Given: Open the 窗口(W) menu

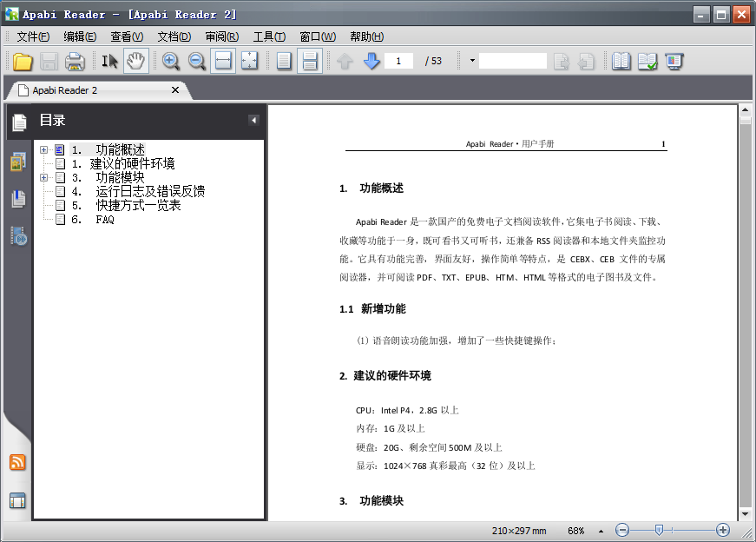Looking at the screenshot, I should [318, 36].
